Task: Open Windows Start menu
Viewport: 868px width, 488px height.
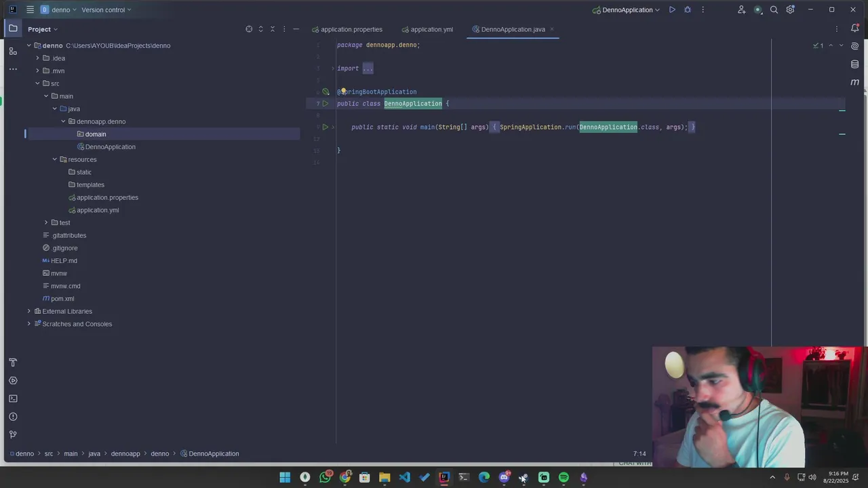Action: pyautogui.click(x=285, y=477)
